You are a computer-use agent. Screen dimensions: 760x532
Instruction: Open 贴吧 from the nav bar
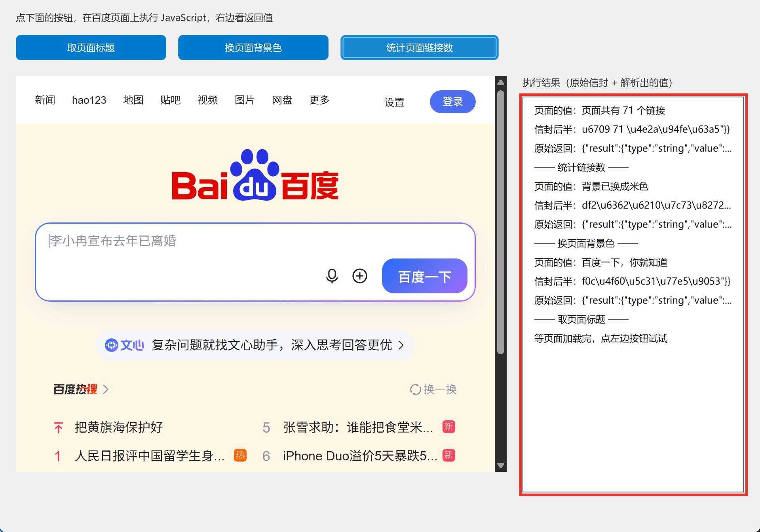(171, 100)
